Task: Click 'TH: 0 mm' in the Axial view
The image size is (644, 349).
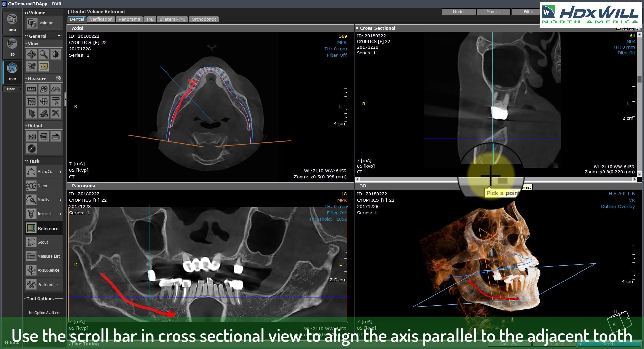Action: (x=335, y=49)
